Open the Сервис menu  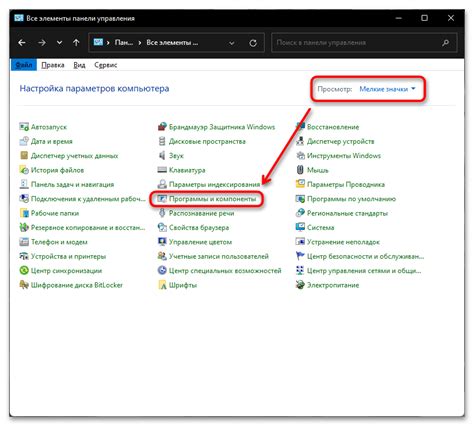click(106, 65)
